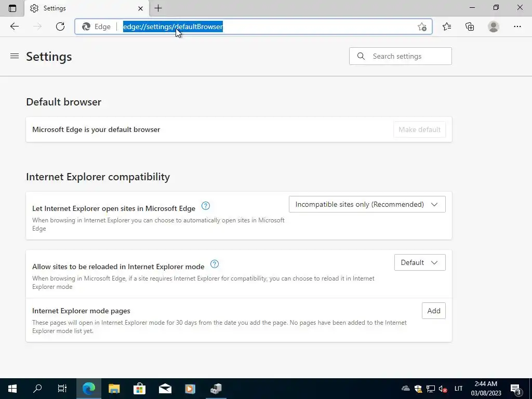Open Windows Security tray icon
The image size is (532, 399).
[x=418, y=389]
